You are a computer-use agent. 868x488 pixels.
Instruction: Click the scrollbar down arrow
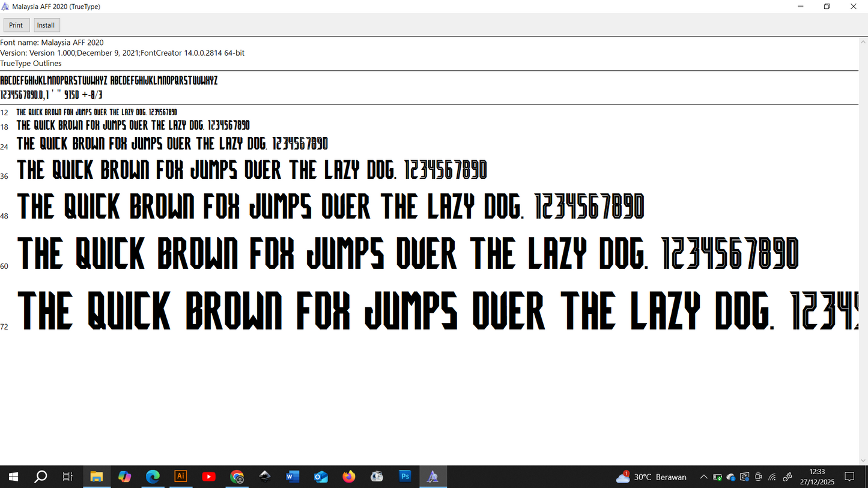(863, 460)
